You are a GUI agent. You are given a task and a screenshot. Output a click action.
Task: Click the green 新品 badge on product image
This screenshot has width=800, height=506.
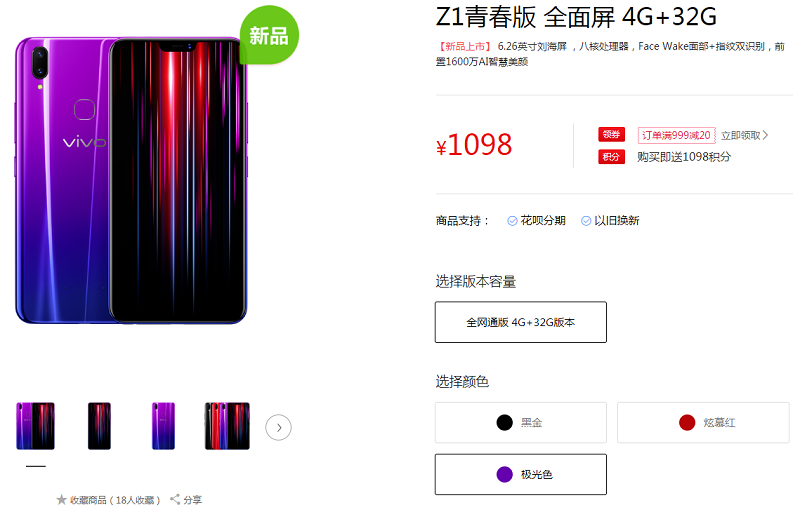point(269,35)
